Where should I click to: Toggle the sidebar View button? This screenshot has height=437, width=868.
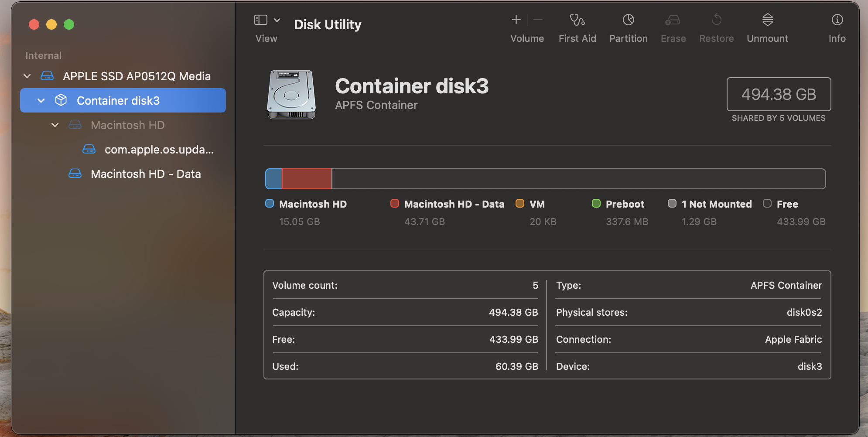(x=261, y=20)
